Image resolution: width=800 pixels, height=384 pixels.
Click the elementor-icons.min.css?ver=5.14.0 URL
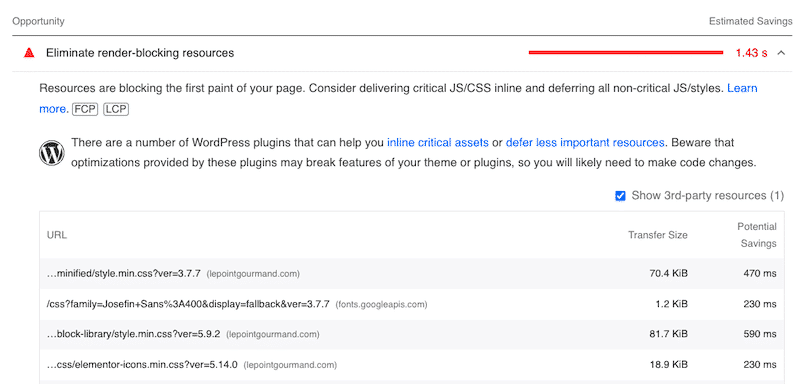pyautogui.click(x=142, y=365)
